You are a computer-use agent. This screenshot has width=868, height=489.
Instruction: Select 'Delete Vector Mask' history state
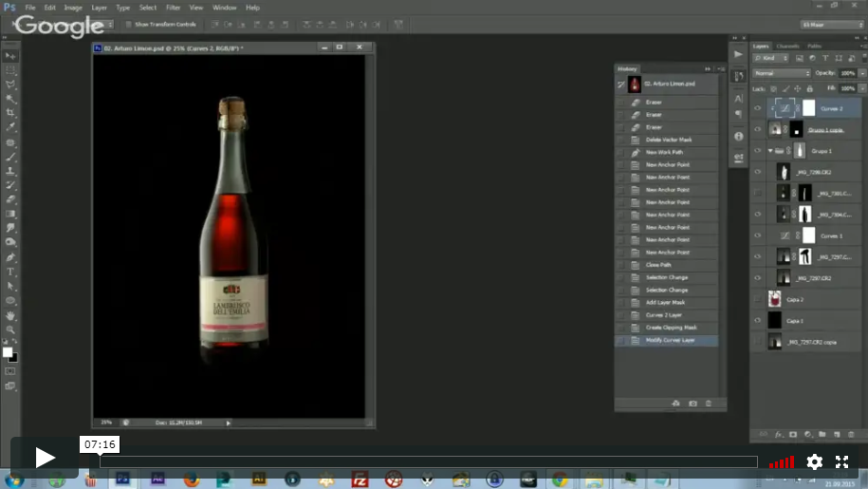coord(666,140)
